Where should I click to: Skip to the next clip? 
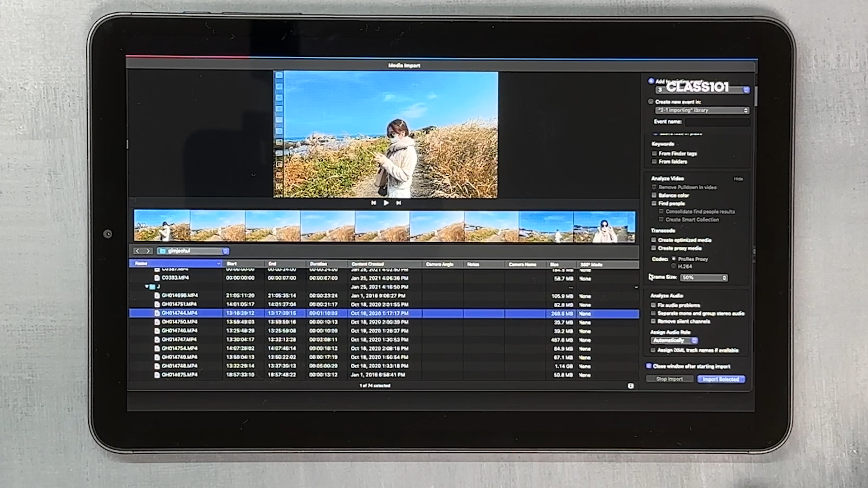(x=399, y=203)
